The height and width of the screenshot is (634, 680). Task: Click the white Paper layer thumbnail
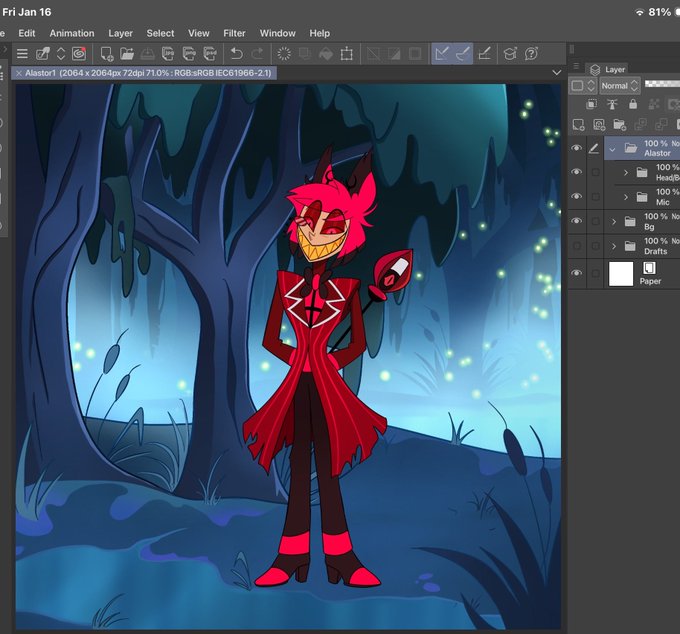621,274
